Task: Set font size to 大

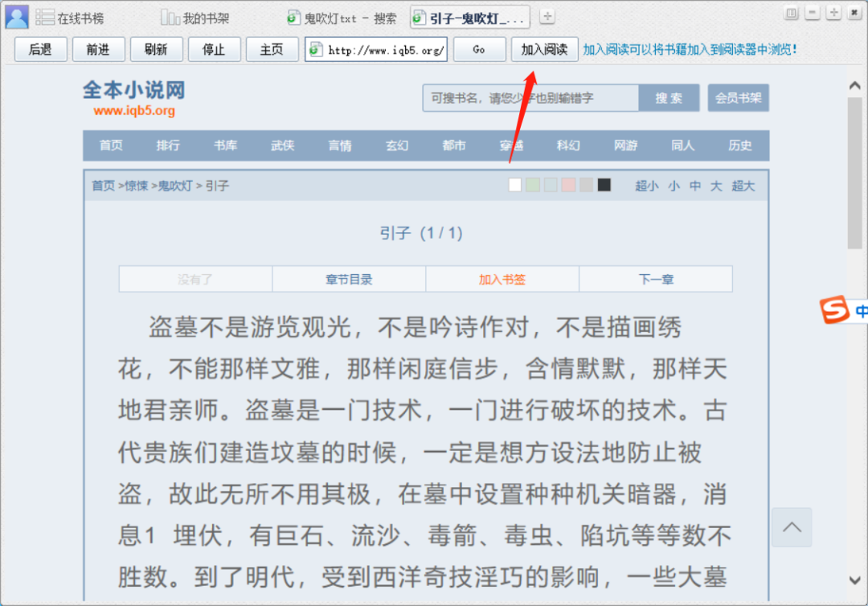Action: point(716,186)
